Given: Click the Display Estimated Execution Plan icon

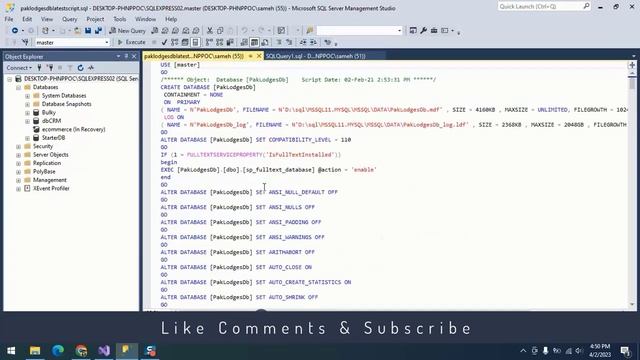Looking at the screenshot, I should coord(175,42).
